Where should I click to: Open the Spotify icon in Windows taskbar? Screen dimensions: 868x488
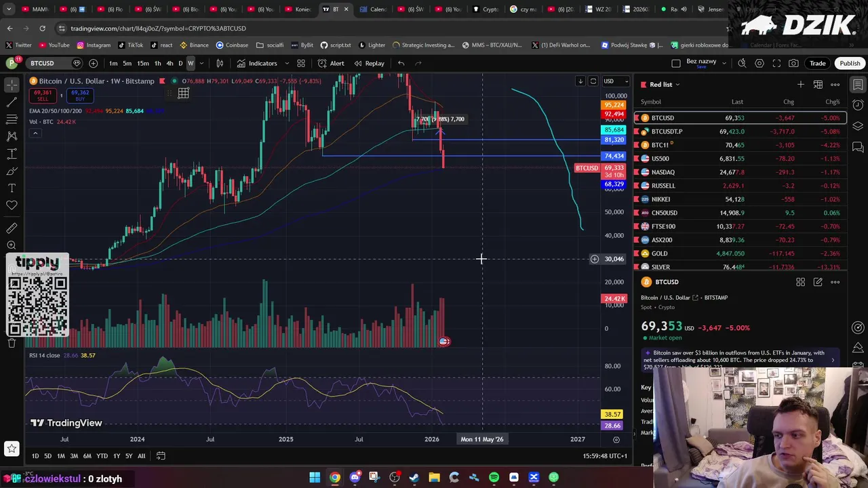[494, 478]
